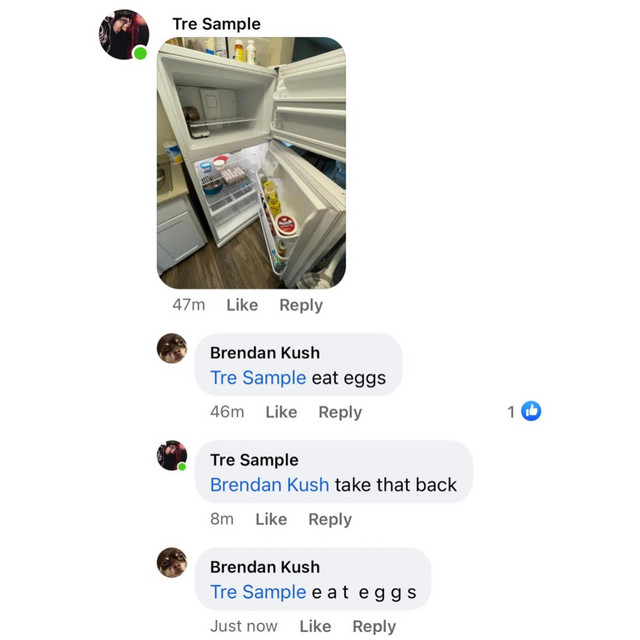
Task: Open Tre Sample's large profile picture
Action: pyautogui.click(x=124, y=35)
